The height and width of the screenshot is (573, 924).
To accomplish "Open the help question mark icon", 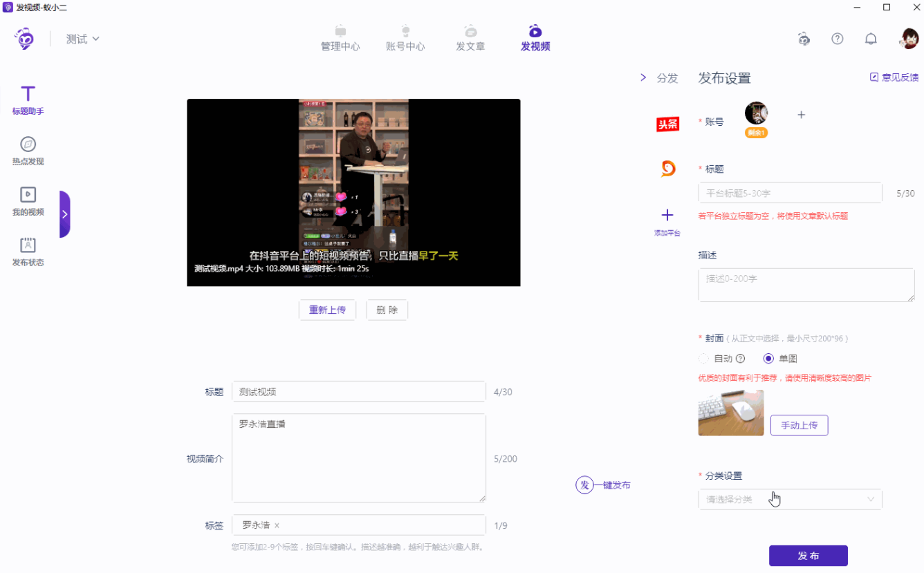I will tap(838, 39).
